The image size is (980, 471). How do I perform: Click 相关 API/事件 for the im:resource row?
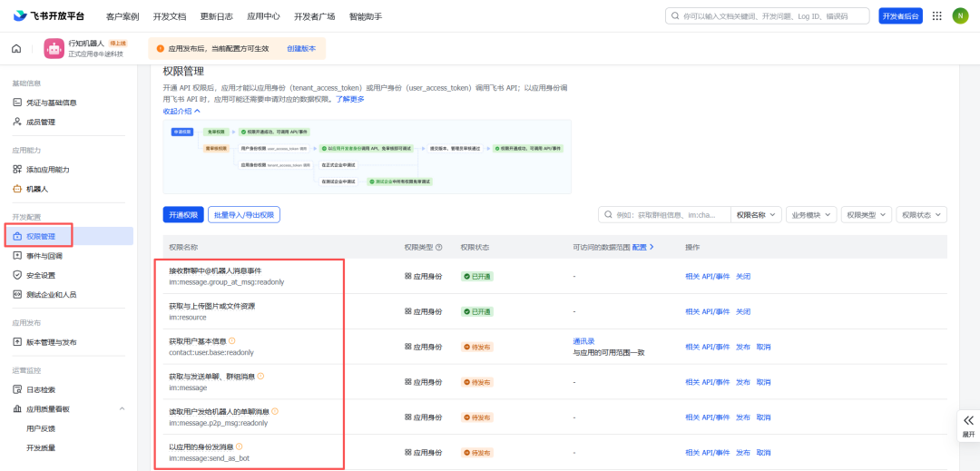(708, 311)
